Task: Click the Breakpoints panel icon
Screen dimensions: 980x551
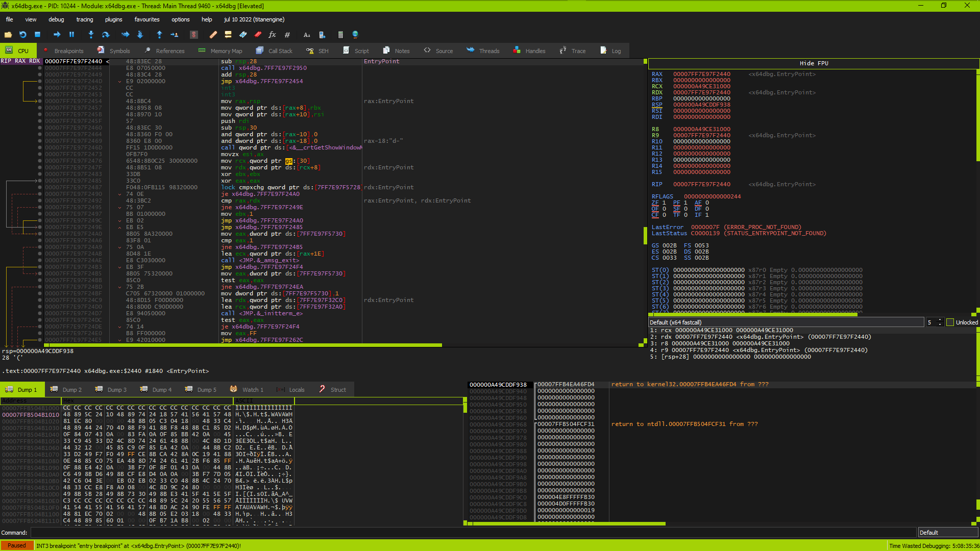Action: coord(46,51)
